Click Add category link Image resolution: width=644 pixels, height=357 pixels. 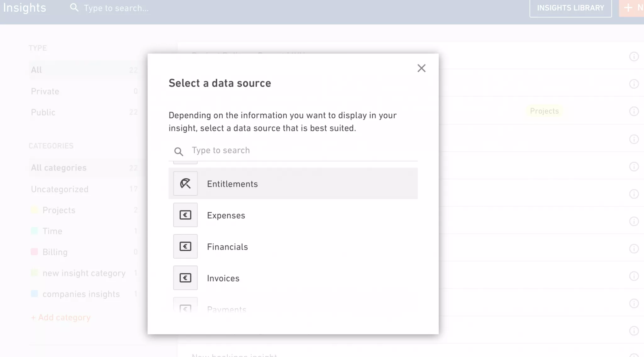tap(61, 317)
